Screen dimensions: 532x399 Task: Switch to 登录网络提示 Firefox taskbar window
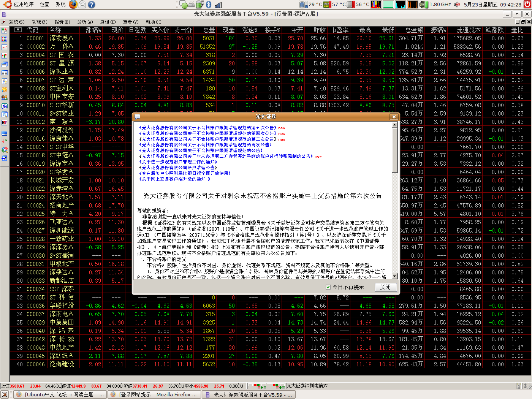154,395
